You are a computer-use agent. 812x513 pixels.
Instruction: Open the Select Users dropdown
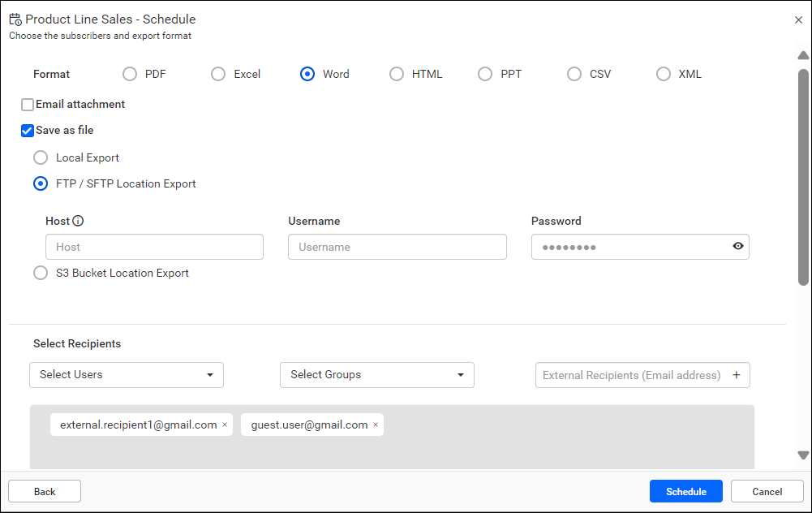click(x=127, y=375)
